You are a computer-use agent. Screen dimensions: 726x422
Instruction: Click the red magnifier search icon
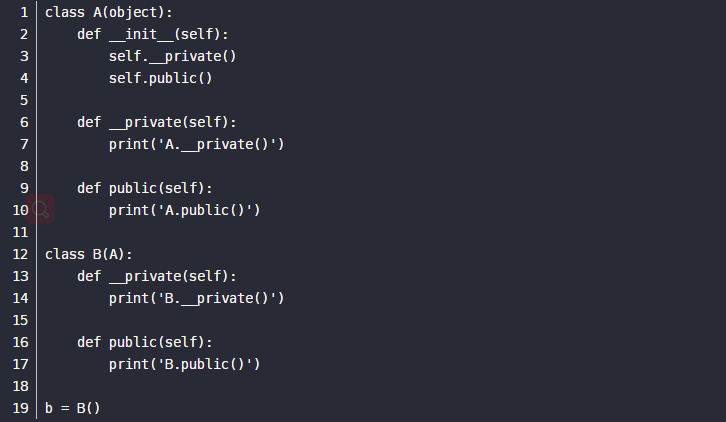[x=41, y=210]
